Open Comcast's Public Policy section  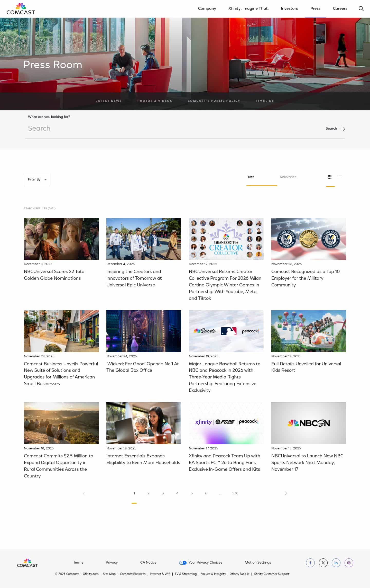[x=214, y=101]
